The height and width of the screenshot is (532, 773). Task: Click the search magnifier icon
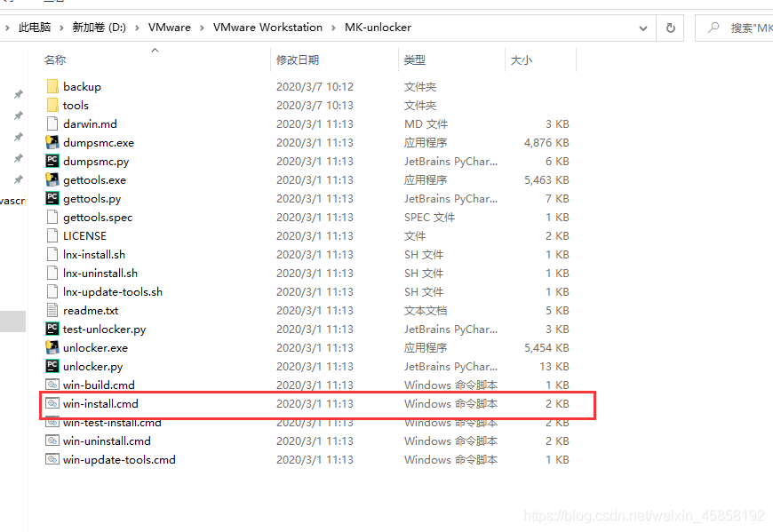(713, 28)
